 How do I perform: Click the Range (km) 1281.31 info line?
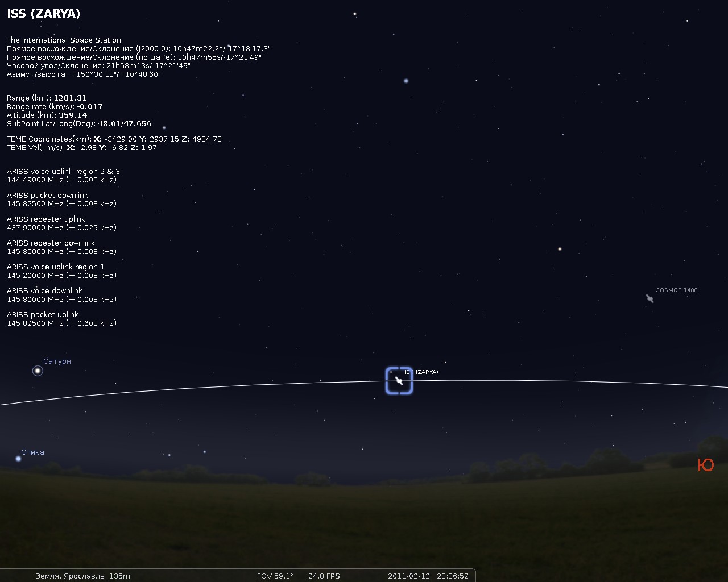47,98
